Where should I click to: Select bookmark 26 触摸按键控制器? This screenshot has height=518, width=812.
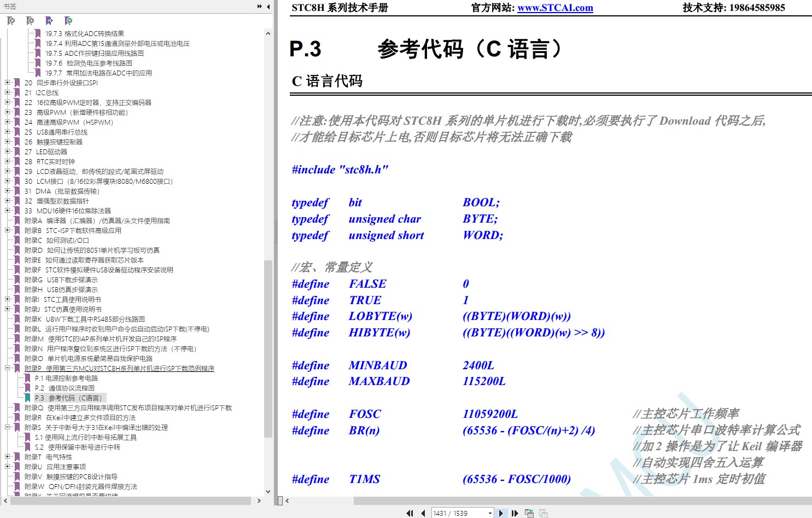(54, 142)
